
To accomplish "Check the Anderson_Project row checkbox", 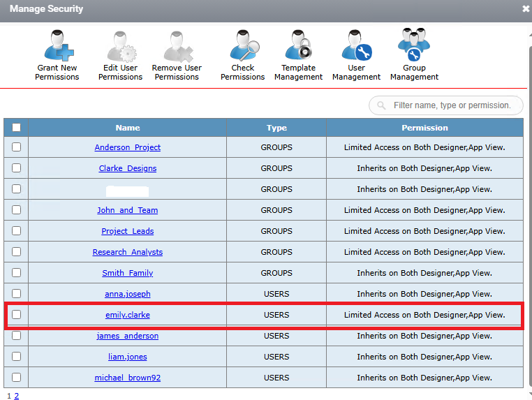I will [x=16, y=147].
